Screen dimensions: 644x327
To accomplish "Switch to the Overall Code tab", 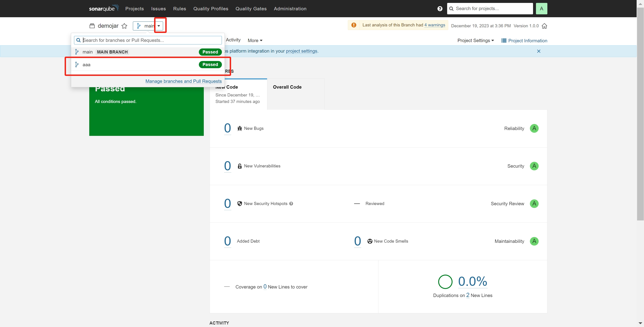I will tap(287, 87).
